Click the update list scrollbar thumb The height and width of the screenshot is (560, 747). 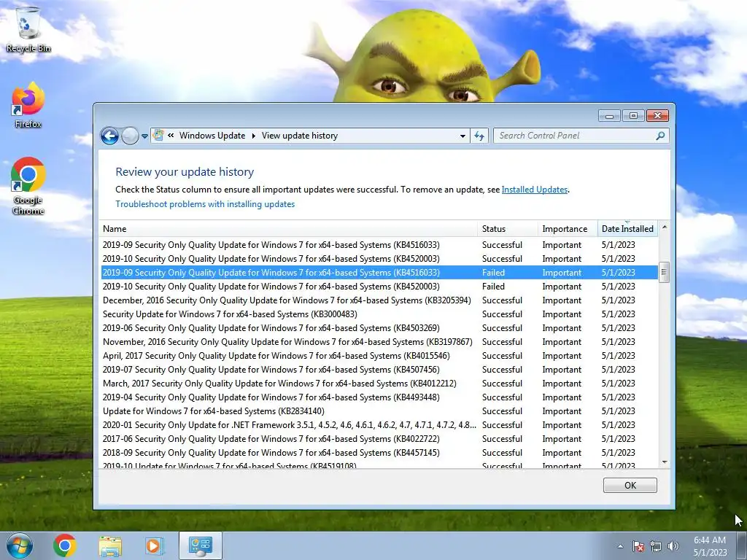664,273
